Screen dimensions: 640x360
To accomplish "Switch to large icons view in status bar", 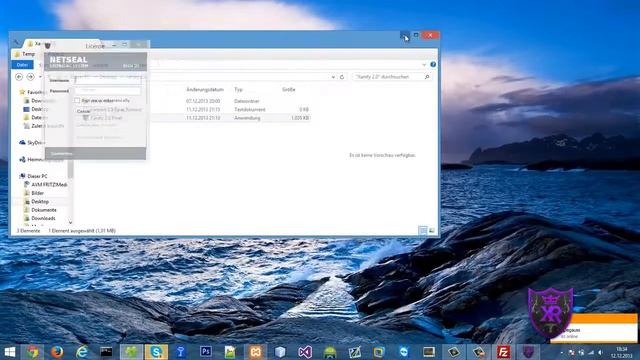I will tap(432, 231).
